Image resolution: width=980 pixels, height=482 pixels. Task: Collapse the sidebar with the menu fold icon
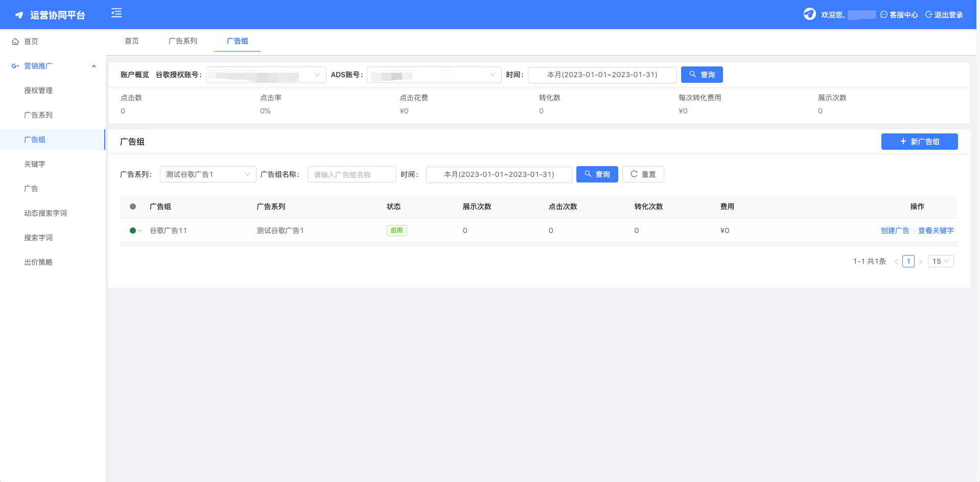pyautogui.click(x=116, y=13)
